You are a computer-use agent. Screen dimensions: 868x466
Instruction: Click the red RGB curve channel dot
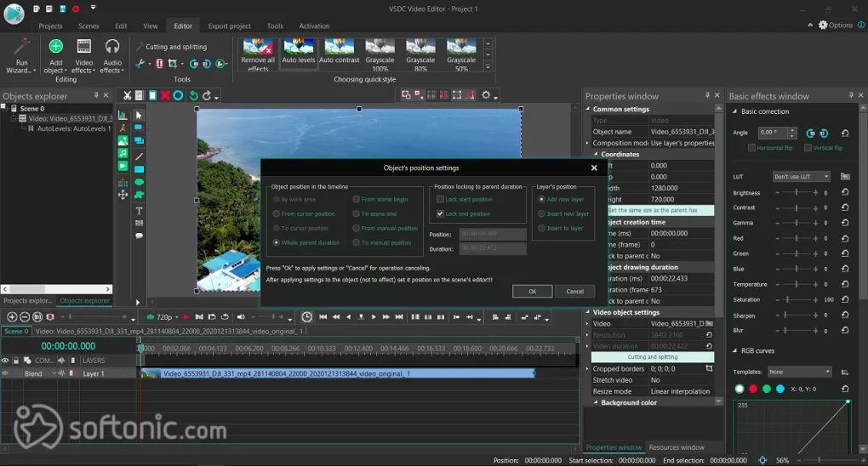pos(753,389)
